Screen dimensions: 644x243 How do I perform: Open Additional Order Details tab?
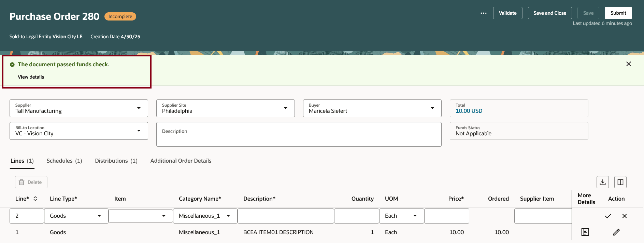tap(181, 161)
